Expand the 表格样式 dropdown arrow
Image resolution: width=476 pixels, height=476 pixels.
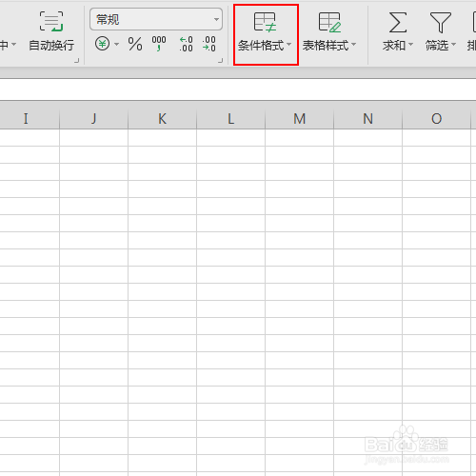point(353,45)
